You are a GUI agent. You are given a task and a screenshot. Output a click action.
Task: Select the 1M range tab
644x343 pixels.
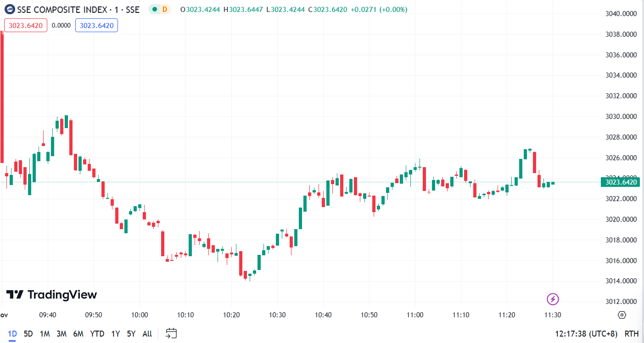point(45,334)
